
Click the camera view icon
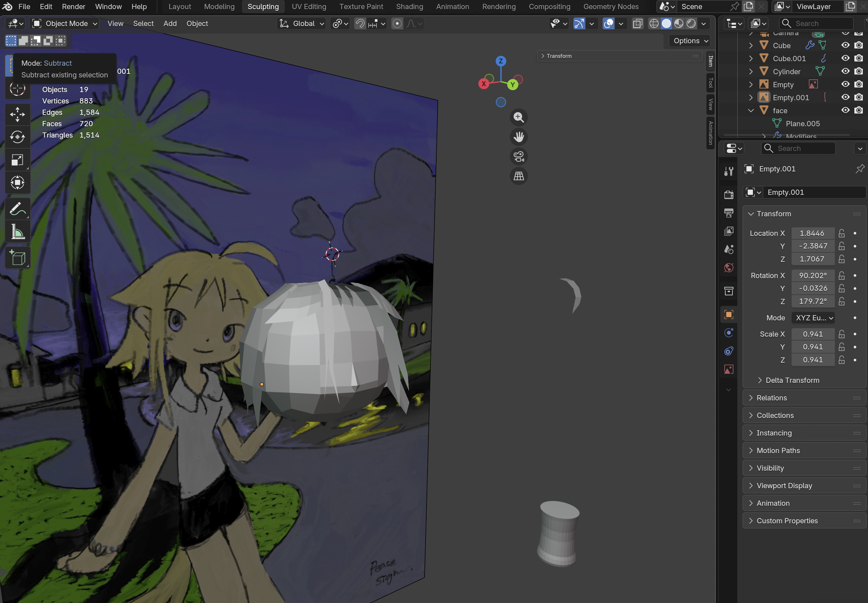pos(519,156)
